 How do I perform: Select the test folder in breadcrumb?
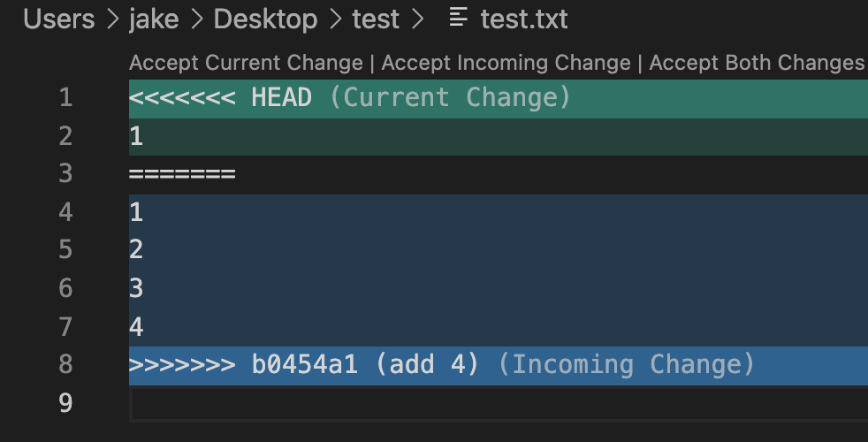click(376, 19)
